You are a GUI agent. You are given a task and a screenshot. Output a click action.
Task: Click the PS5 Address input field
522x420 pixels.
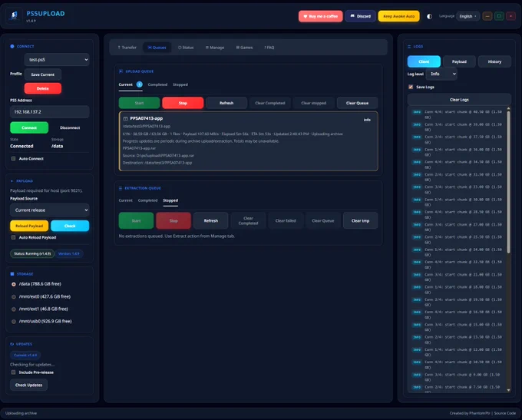pos(50,112)
